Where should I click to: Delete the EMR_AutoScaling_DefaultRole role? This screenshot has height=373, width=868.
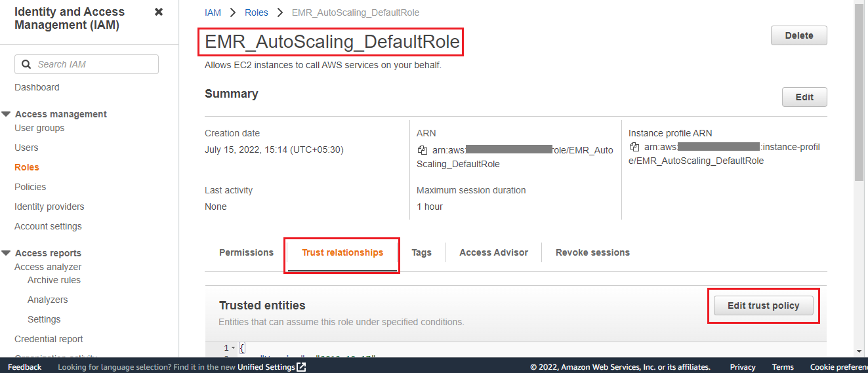[798, 35]
